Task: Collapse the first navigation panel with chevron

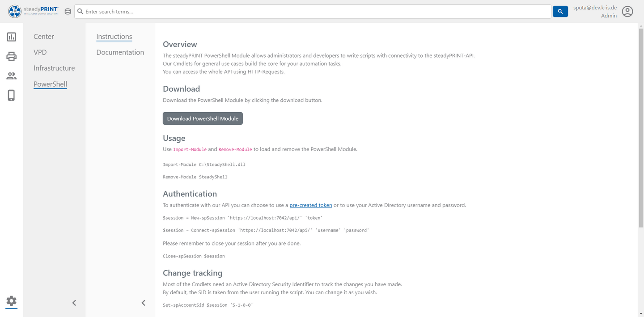Action: click(x=74, y=303)
